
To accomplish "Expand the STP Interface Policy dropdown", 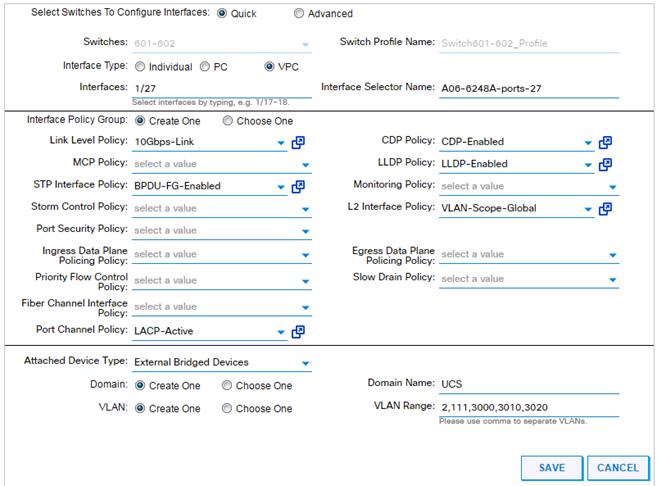I will click(281, 187).
